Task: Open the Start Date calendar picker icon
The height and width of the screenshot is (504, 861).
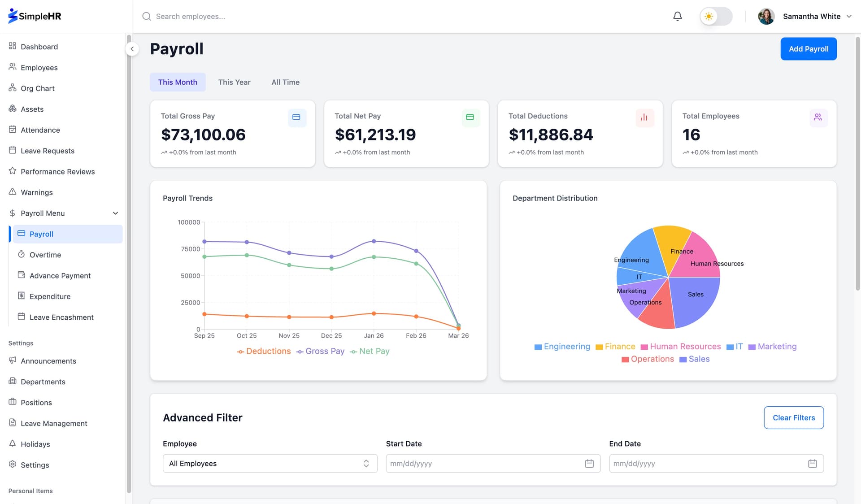Action: pyautogui.click(x=589, y=463)
